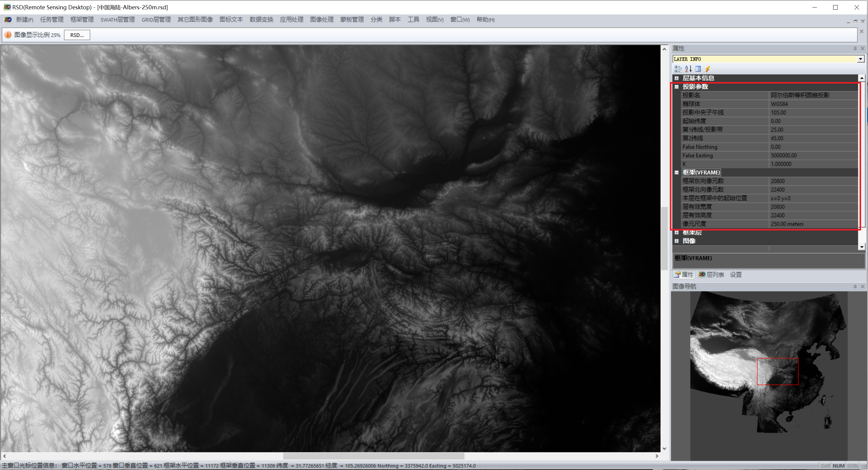Pin the 图像导航 panel with pushpin icon

pos(854,286)
